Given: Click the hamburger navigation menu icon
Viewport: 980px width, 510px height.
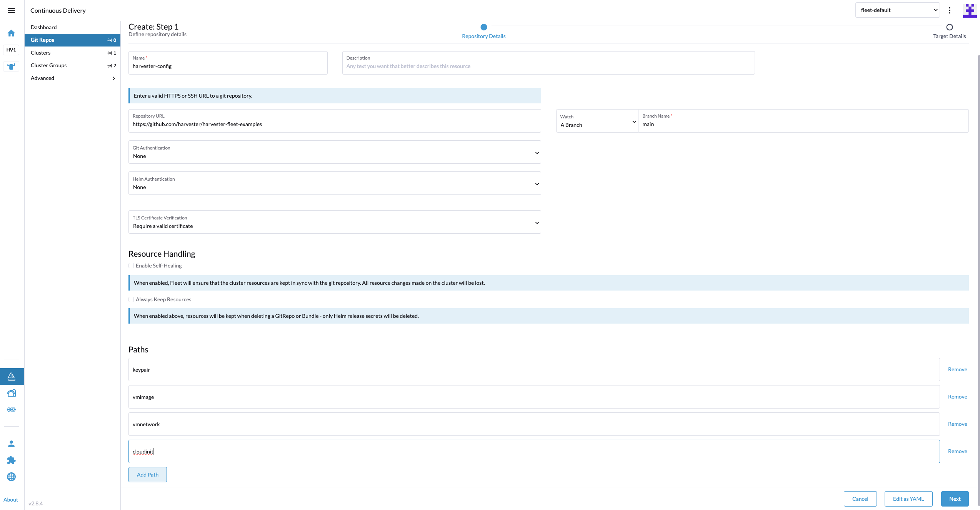Looking at the screenshot, I should pos(12,10).
